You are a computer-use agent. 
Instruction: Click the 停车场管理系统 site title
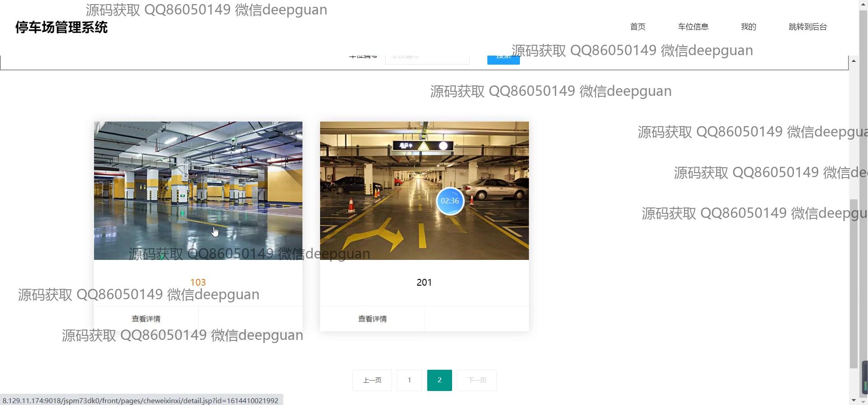61,27
